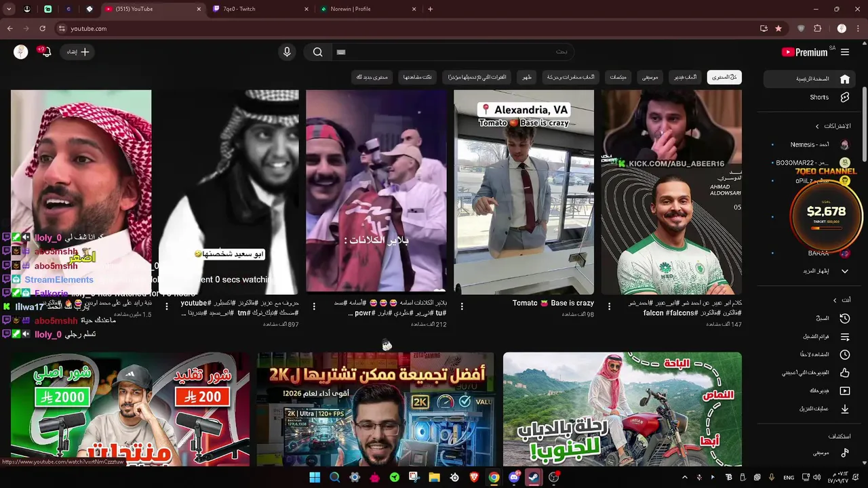
Task: Open a new browser tab
Action: click(430, 9)
